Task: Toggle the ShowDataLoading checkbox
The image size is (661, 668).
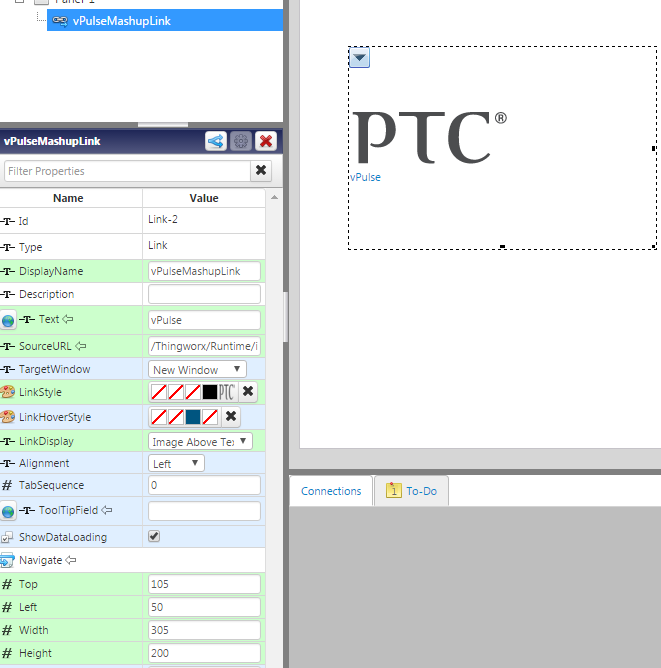Action: [x=154, y=536]
